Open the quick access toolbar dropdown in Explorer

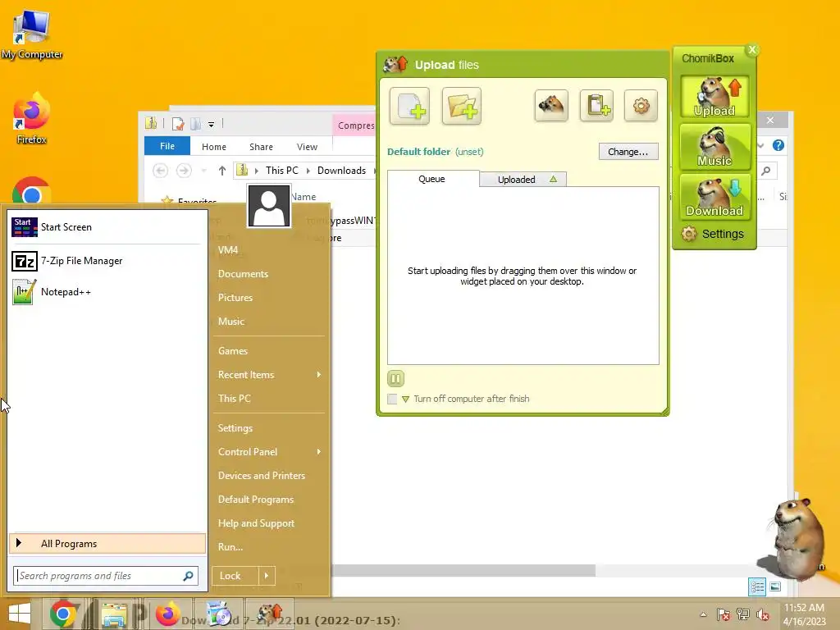(x=211, y=125)
